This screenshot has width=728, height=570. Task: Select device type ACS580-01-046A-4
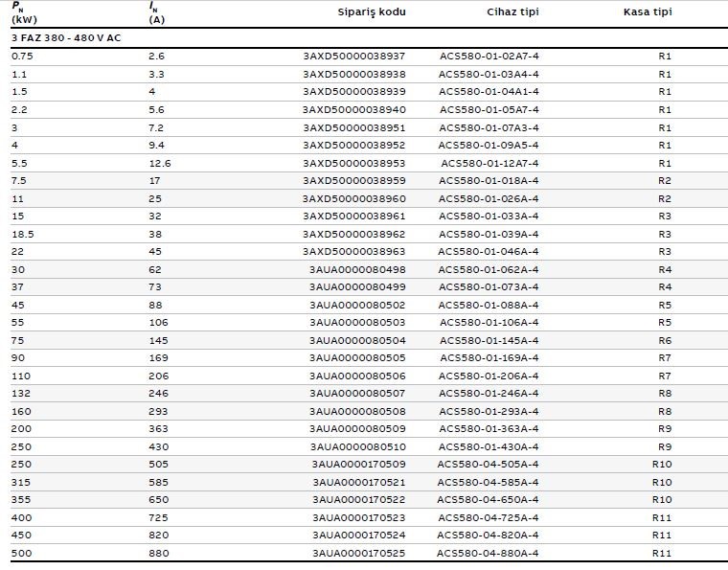tap(489, 252)
